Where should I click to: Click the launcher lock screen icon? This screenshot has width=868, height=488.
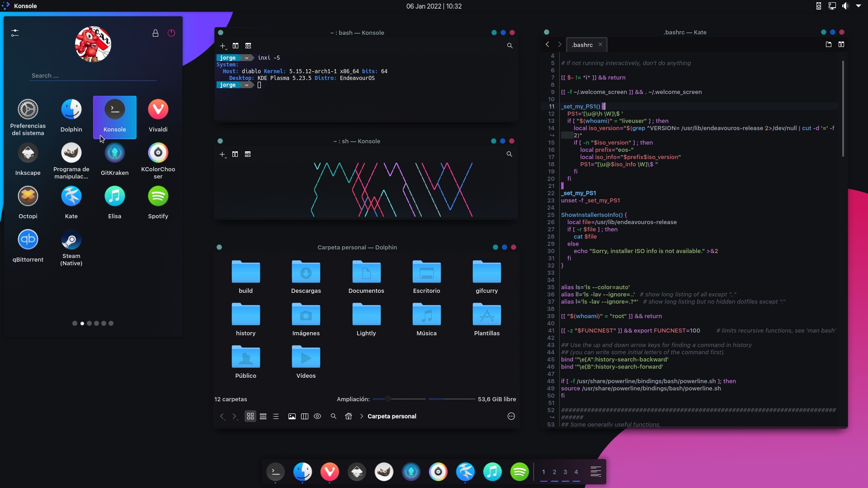pyautogui.click(x=156, y=33)
